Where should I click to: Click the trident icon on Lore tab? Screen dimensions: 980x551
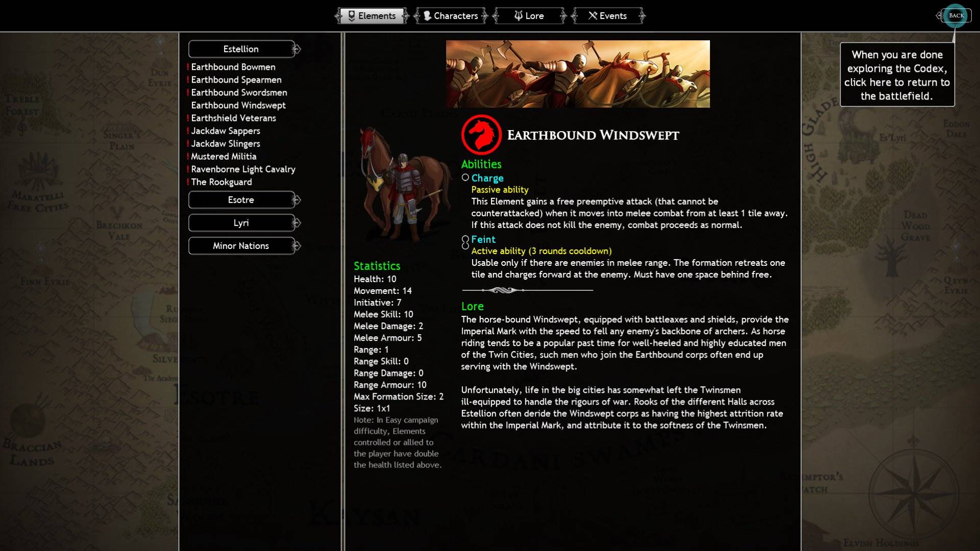[x=518, y=16]
